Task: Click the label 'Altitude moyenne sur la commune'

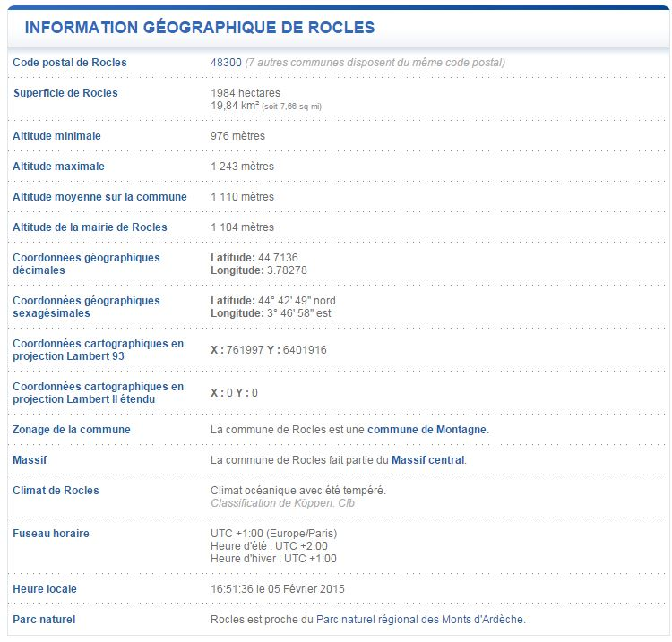Action: 99,197
